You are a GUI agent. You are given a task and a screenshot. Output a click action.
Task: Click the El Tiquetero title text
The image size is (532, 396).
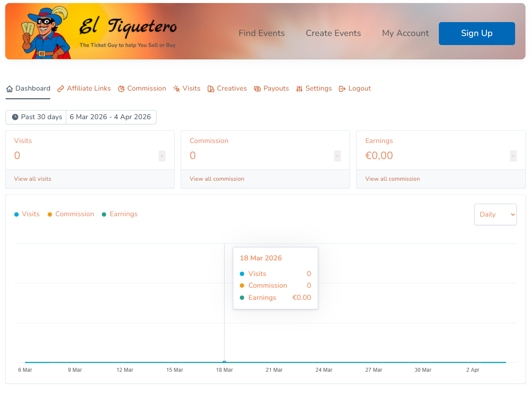(x=128, y=27)
